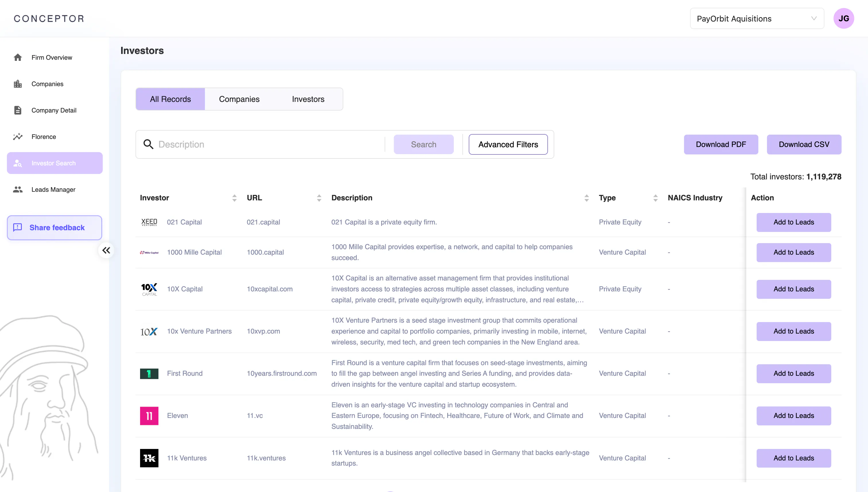The height and width of the screenshot is (492, 868).
Task: Click Download CSV
Action: point(804,144)
